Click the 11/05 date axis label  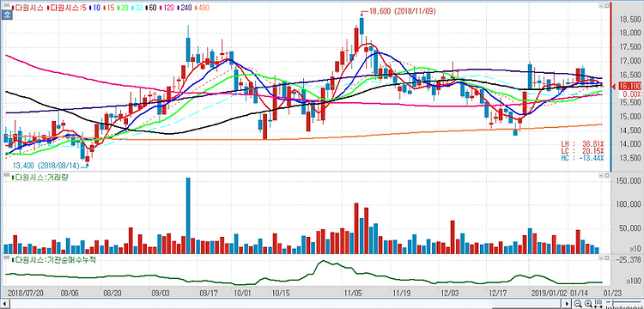(353, 293)
